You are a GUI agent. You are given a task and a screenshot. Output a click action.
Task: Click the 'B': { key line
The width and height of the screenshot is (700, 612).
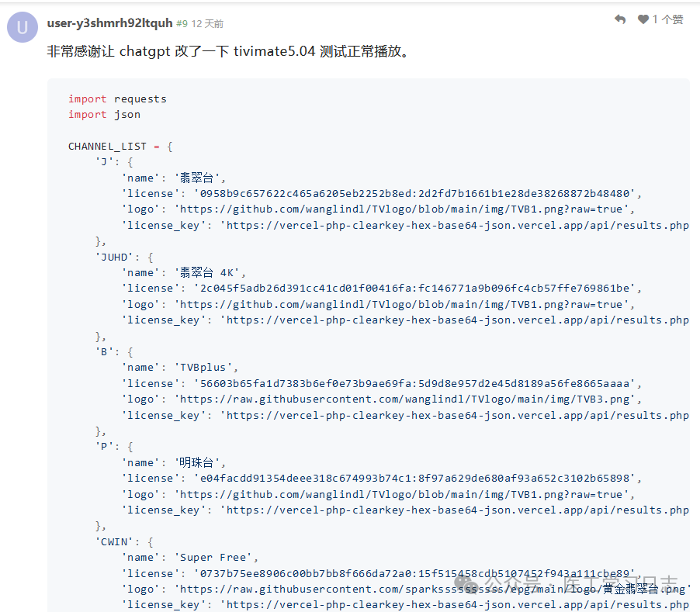point(114,352)
